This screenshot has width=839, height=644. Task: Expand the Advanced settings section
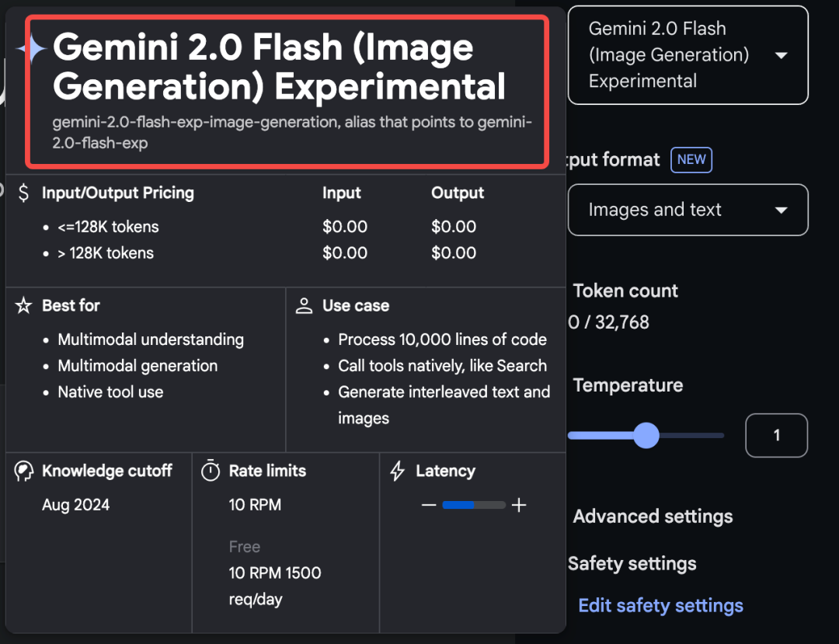tap(653, 516)
